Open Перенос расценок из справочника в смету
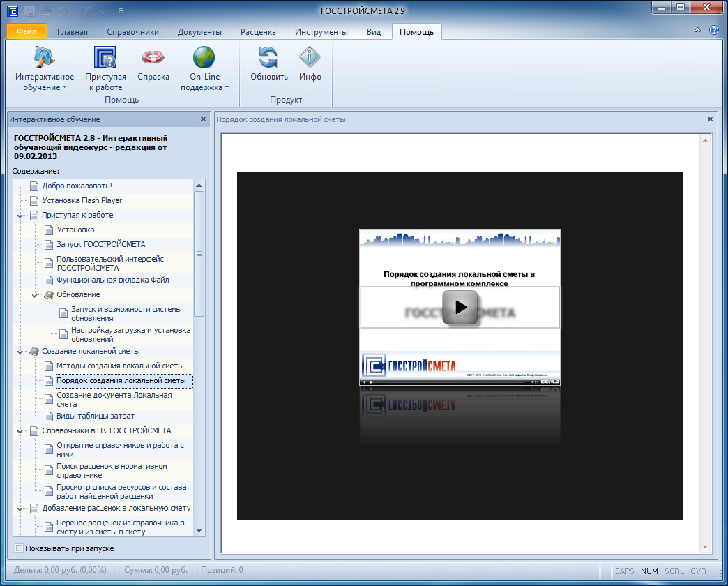The width and height of the screenshot is (728, 586). (120, 527)
